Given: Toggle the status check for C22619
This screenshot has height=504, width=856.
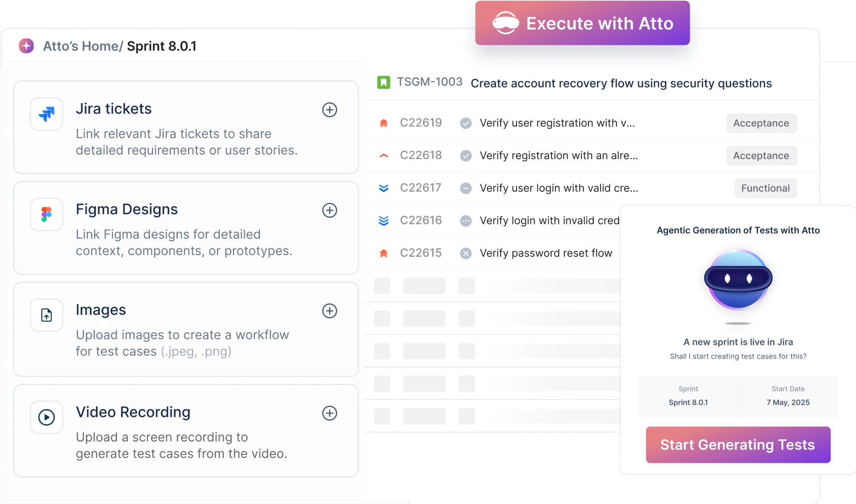Looking at the screenshot, I should coord(466,123).
